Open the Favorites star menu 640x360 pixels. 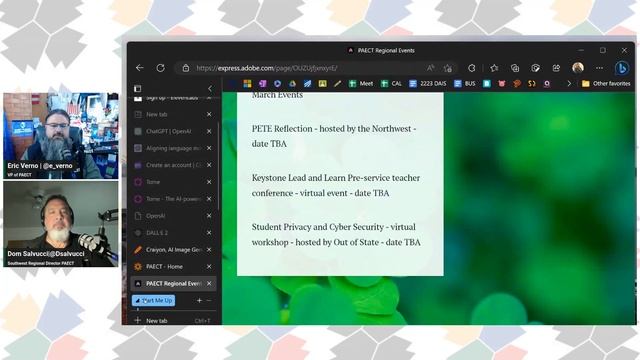click(x=494, y=68)
